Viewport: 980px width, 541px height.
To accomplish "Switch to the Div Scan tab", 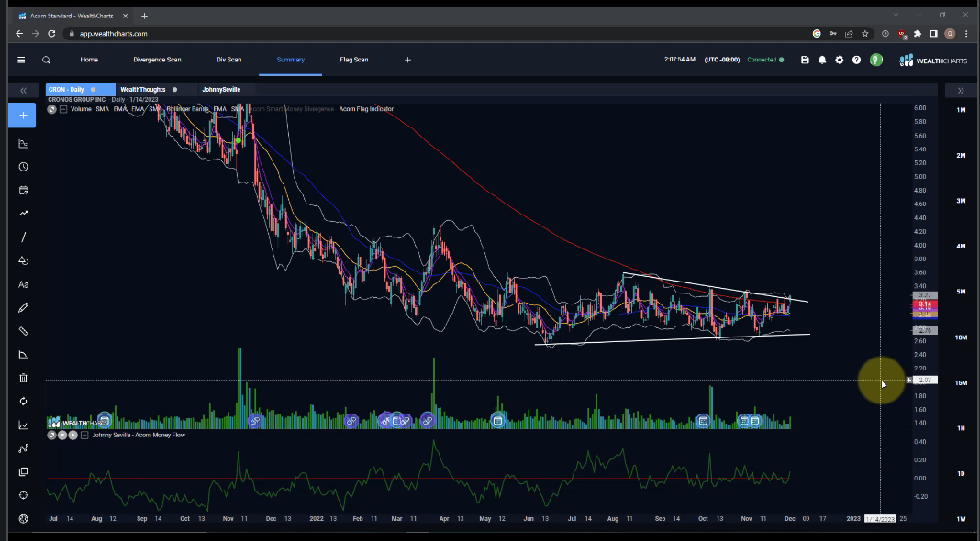I will tap(228, 60).
